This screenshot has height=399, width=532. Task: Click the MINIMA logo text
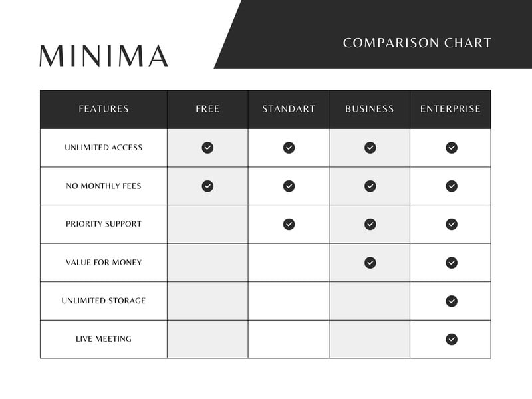point(104,56)
